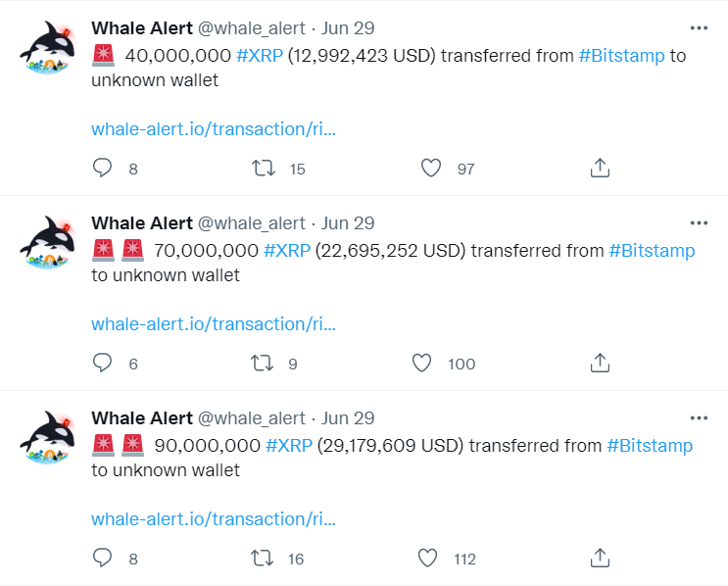Open Whale Alert avatar on 40,000,000 XRP tweet
The height and width of the screenshot is (586, 728).
coord(48,47)
